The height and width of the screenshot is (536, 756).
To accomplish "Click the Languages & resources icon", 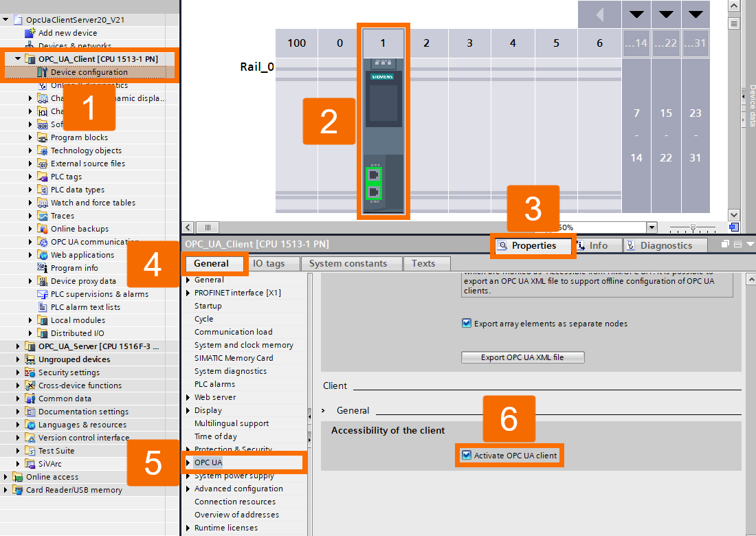I will (x=30, y=425).
